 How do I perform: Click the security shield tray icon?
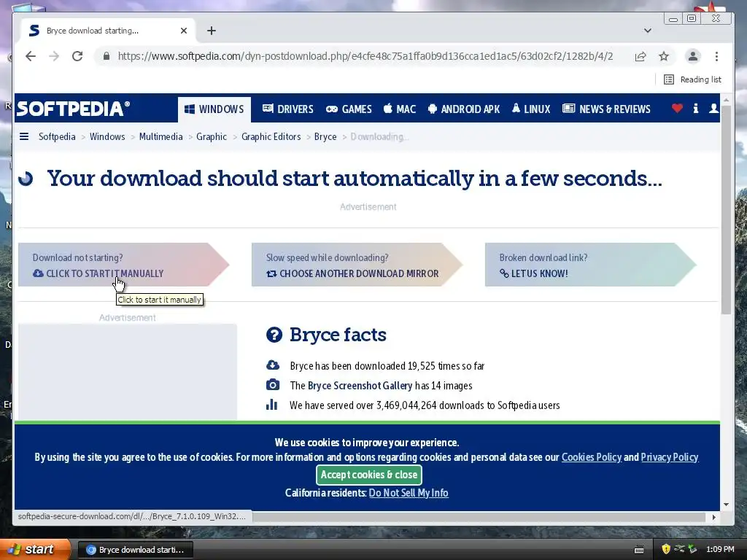click(x=666, y=550)
